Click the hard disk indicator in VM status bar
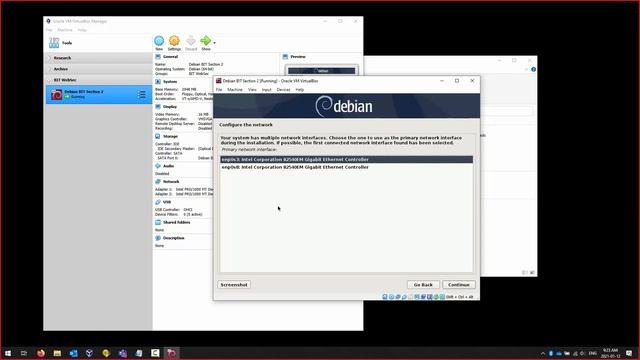This screenshot has height=360, width=640. [384, 297]
